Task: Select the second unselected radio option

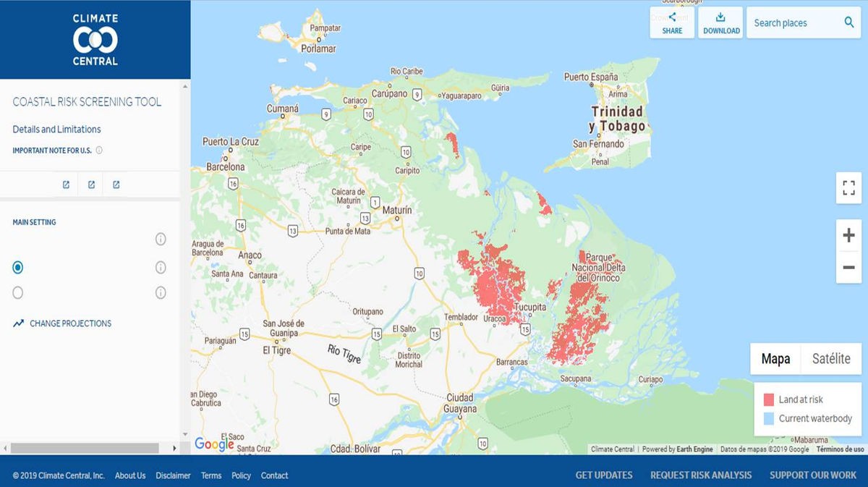Action: [x=18, y=292]
